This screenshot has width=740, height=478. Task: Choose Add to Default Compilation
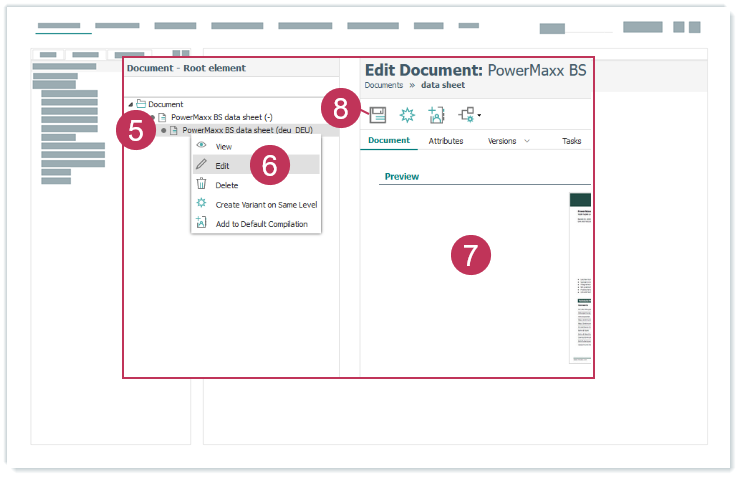(261, 223)
